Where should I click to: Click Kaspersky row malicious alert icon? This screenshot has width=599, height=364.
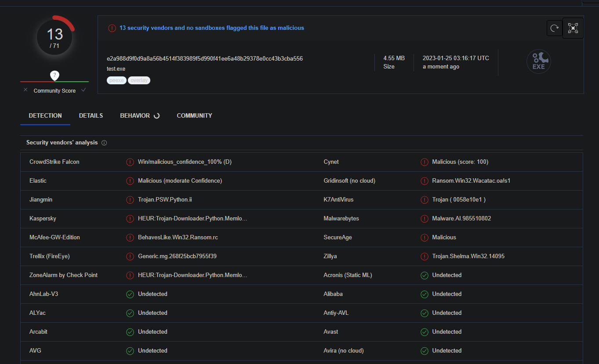point(130,219)
